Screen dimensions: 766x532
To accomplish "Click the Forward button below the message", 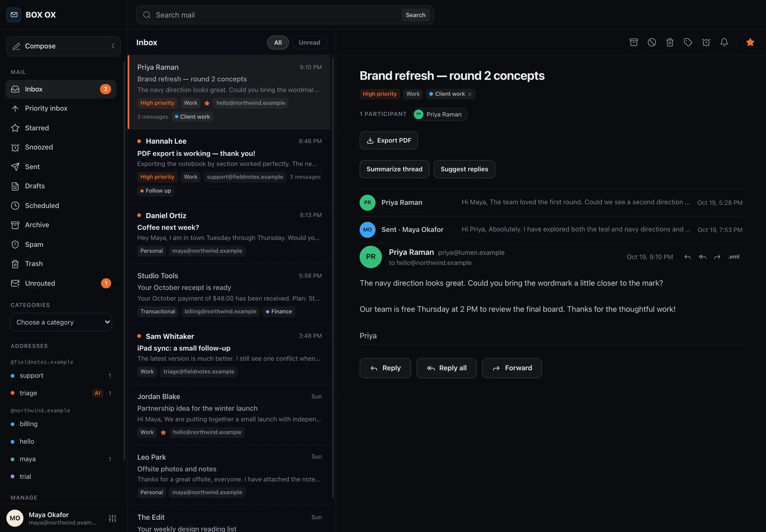I will point(512,368).
